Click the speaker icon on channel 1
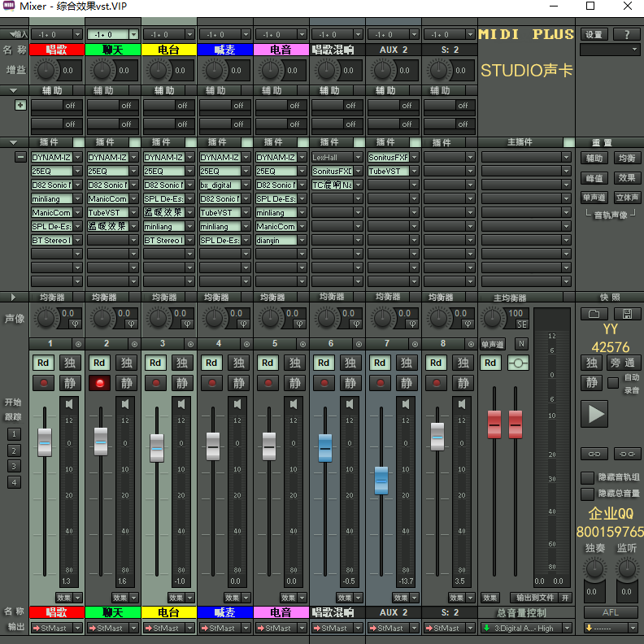The image size is (644, 644). [69, 404]
